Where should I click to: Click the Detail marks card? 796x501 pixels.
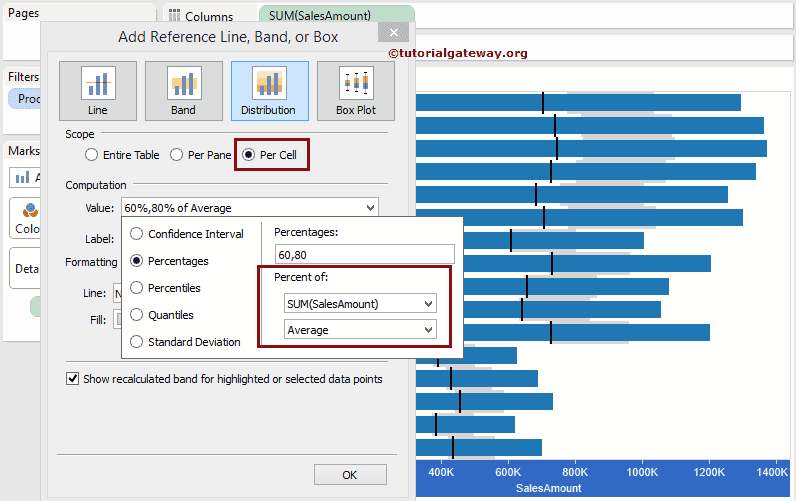[25, 268]
